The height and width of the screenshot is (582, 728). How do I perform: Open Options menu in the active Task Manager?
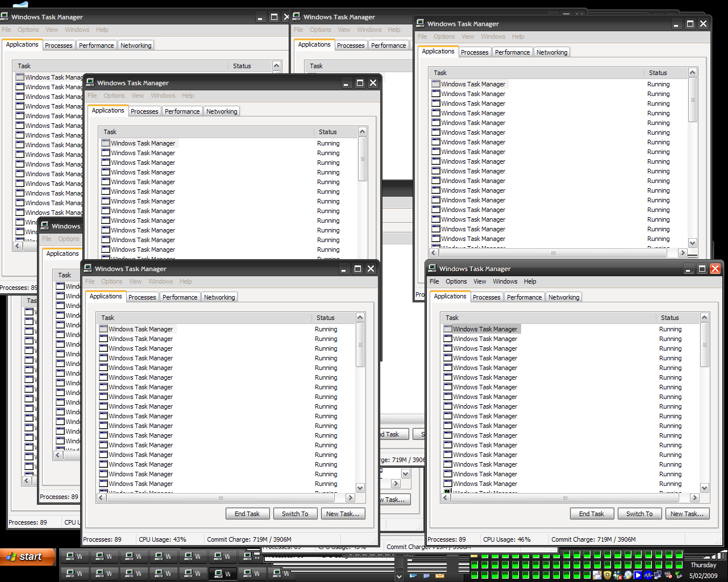coord(456,281)
